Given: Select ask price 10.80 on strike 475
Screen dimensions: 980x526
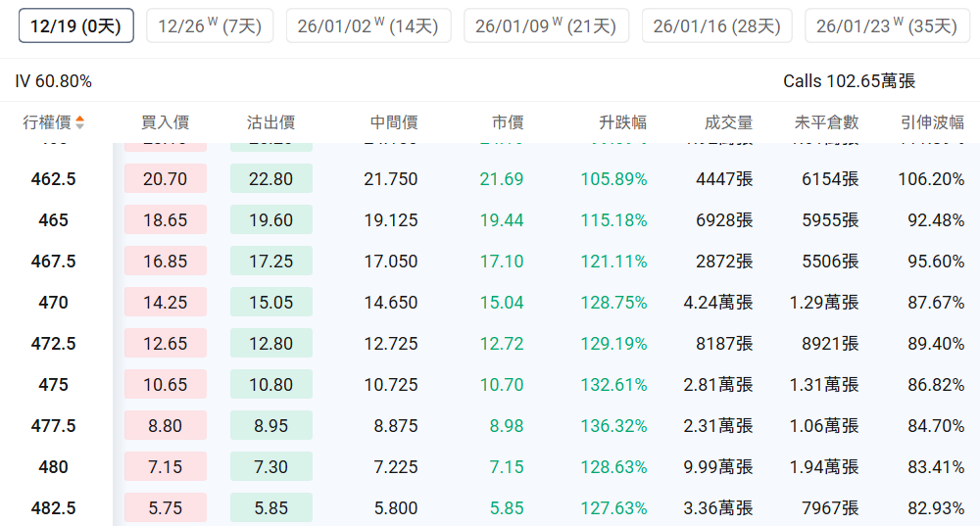Looking at the screenshot, I should pos(270,385).
